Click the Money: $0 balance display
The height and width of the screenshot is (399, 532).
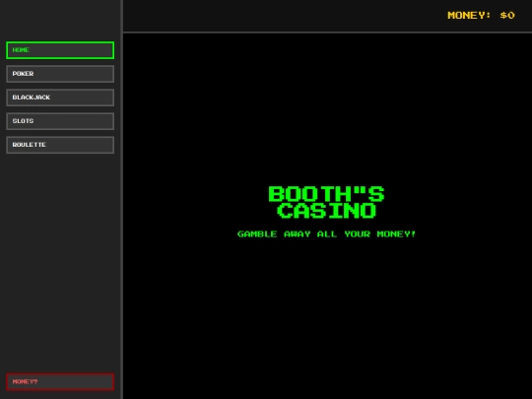click(481, 15)
